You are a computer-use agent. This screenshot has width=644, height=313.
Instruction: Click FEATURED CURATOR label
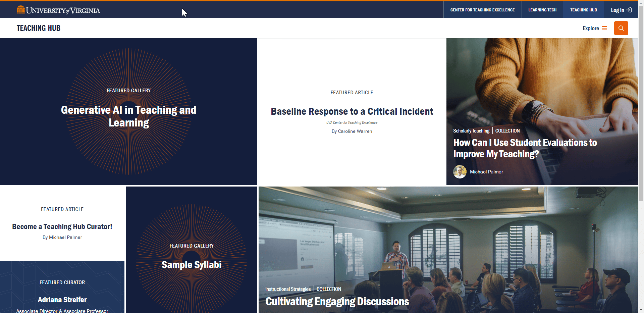62,282
